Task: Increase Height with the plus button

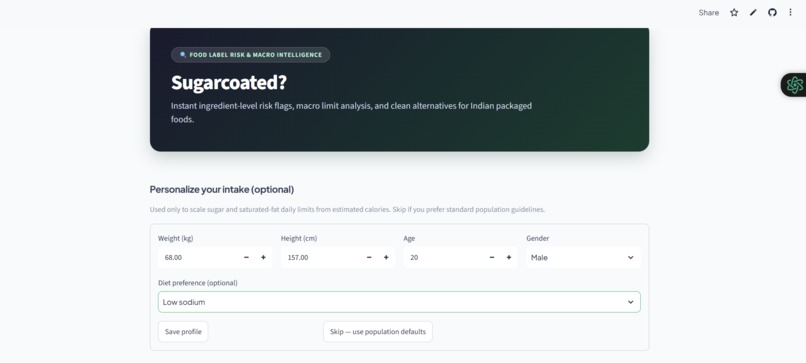Action: (x=386, y=257)
